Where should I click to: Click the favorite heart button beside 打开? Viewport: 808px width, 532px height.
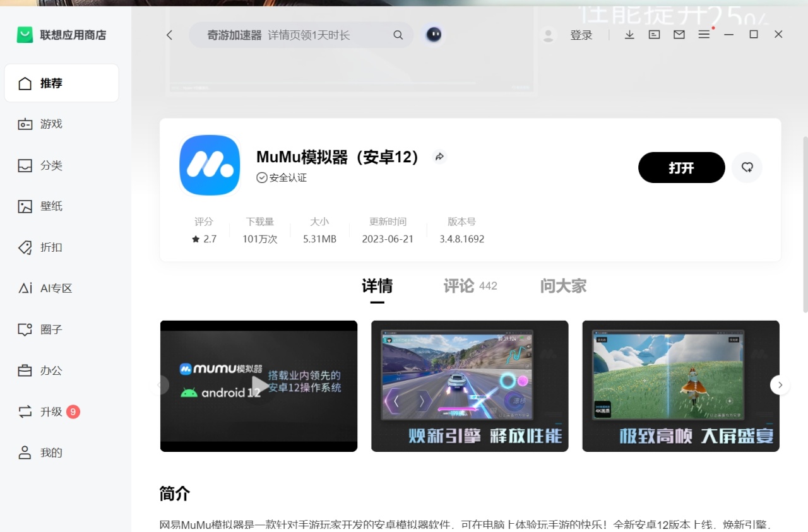[747, 167]
